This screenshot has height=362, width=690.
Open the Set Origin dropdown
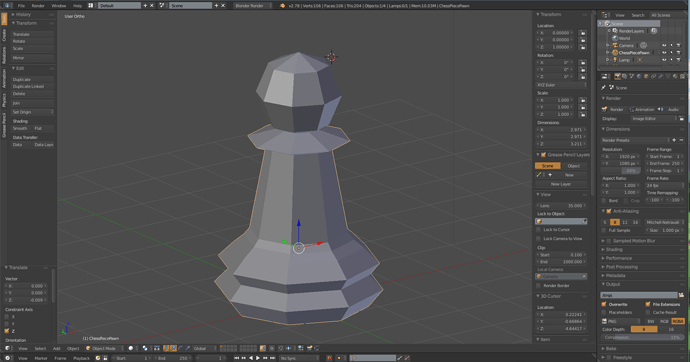pos(33,112)
